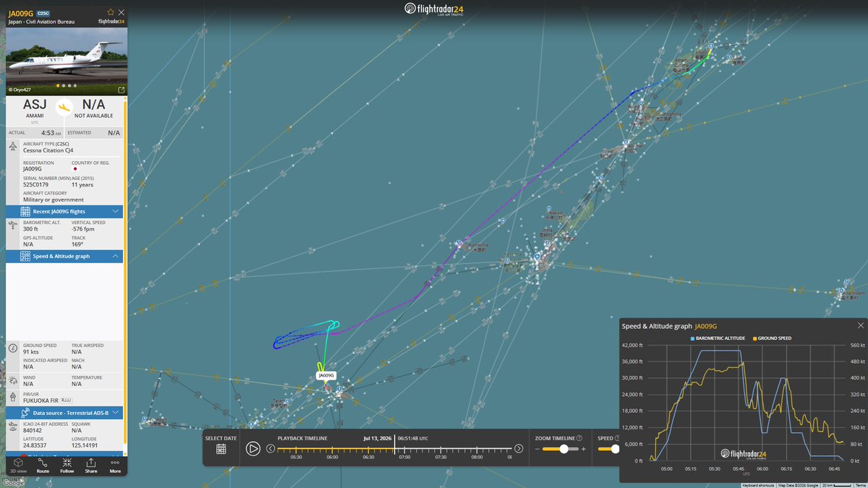
Task: Click the wind weather icon
Action: tap(13, 380)
